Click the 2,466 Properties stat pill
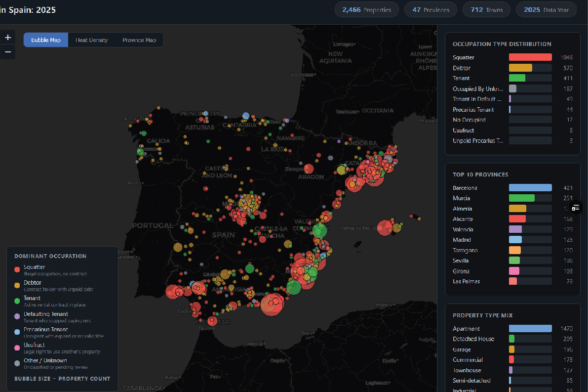Image resolution: width=588 pixels, height=392 pixels. pyautogui.click(x=366, y=9)
